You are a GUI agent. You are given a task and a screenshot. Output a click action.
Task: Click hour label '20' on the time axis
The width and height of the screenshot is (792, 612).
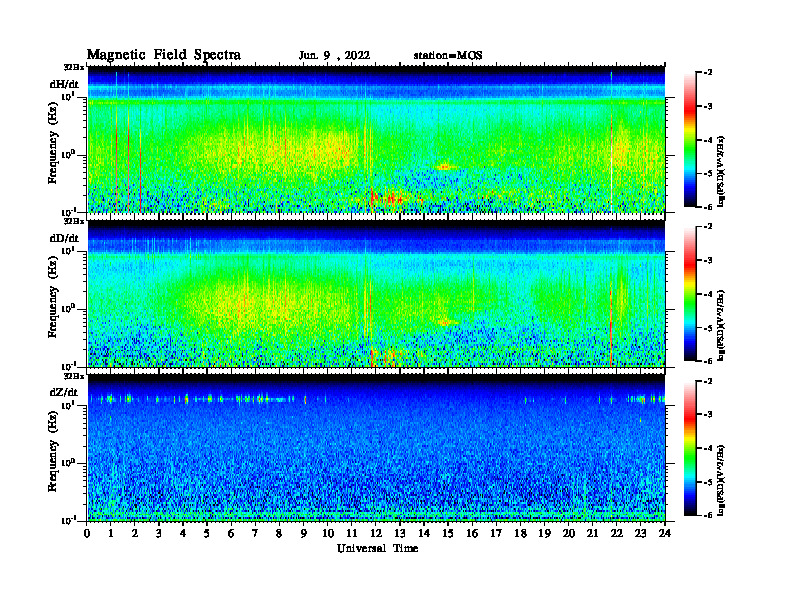point(569,533)
